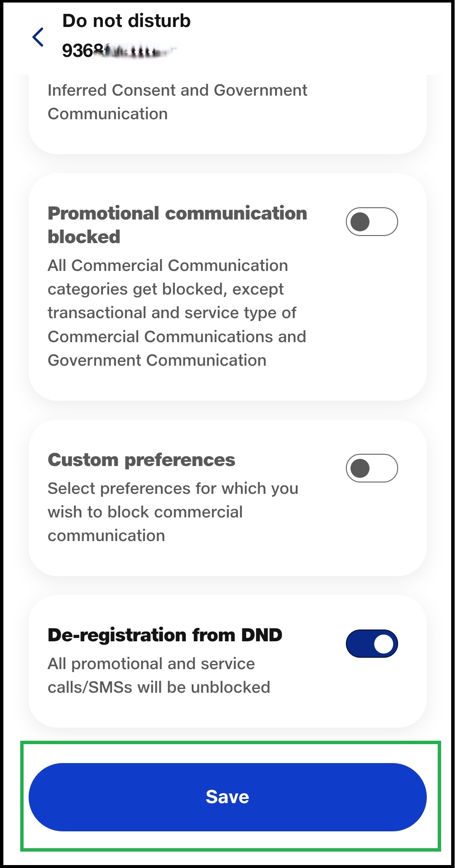Click the "Inferred Consent and Government Communication" text
This screenshot has width=455, height=868.
pos(177,102)
